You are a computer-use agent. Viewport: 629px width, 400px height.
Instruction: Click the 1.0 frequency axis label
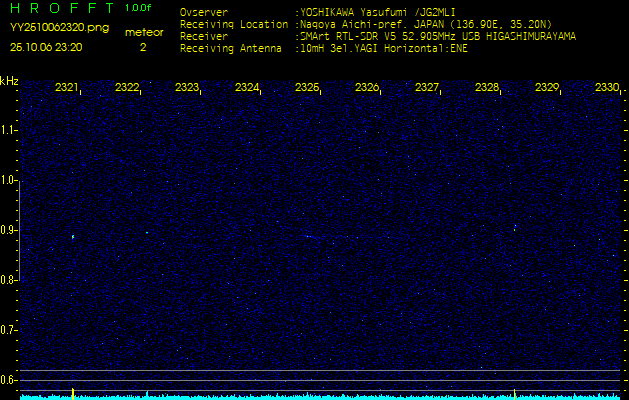[9, 180]
